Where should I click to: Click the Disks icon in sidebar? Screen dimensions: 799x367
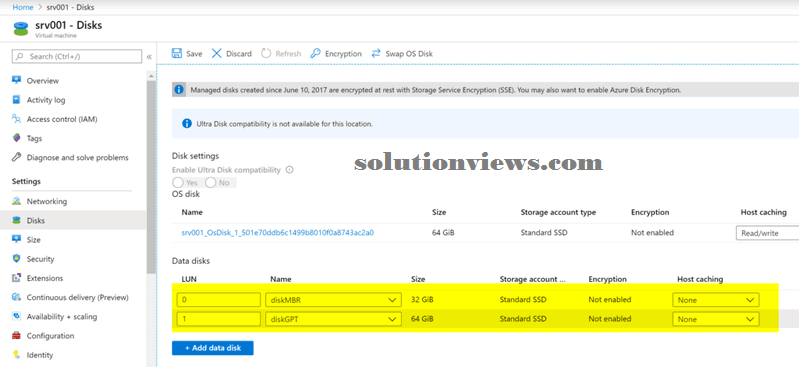pyautogui.click(x=17, y=221)
